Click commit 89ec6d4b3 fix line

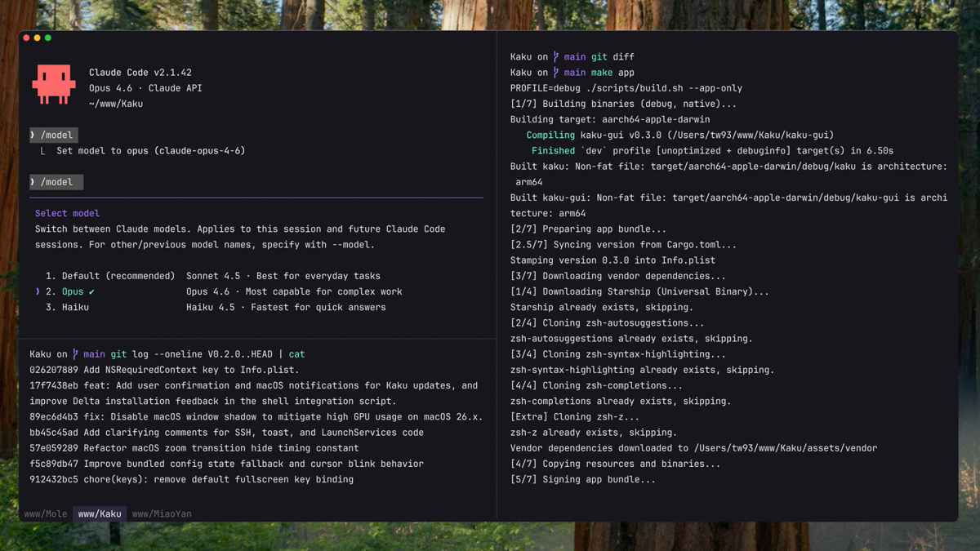[x=256, y=417]
